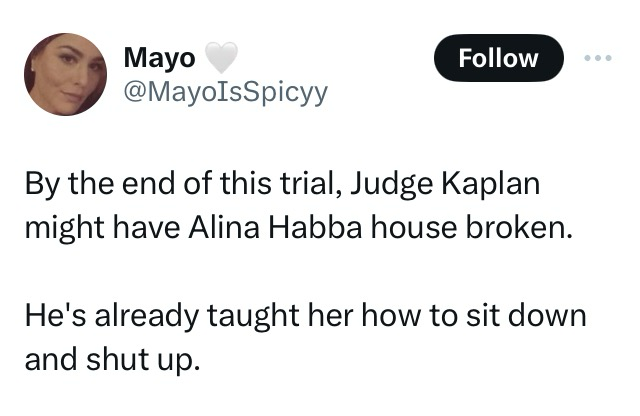640x416 pixels.
Task: Click the Follow button
Action: [498, 58]
